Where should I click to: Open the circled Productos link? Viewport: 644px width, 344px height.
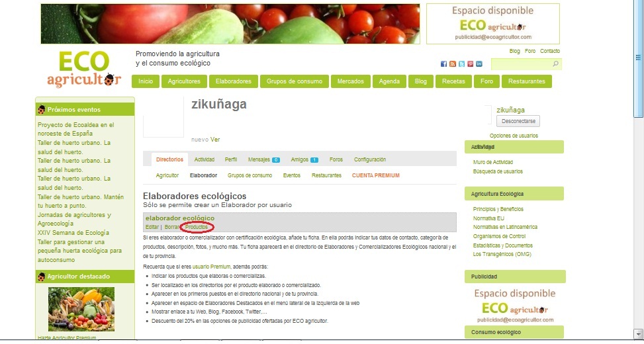[x=197, y=227]
